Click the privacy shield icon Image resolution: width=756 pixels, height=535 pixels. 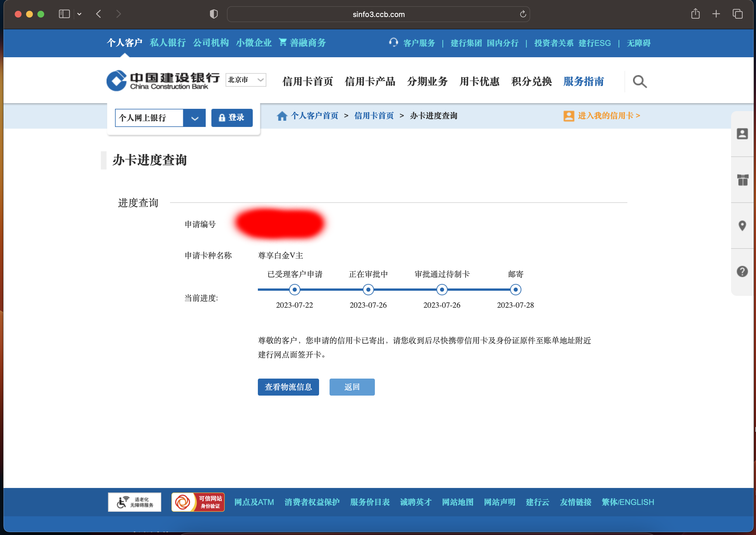[214, 14]
